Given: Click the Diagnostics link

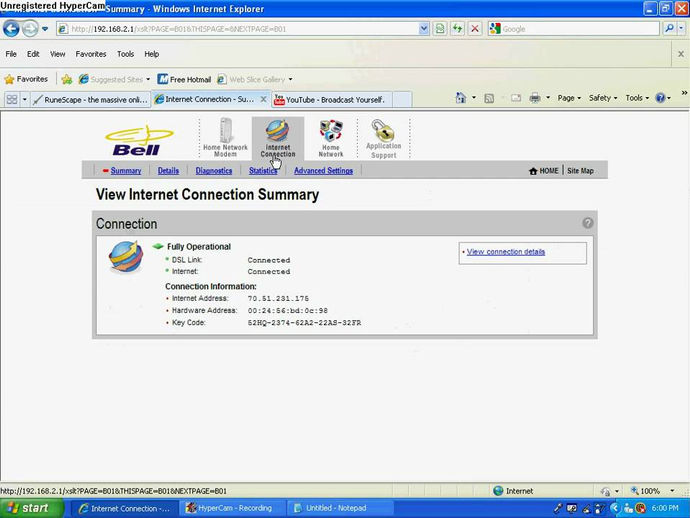Looking at the screenshot, I should point(214,171).
